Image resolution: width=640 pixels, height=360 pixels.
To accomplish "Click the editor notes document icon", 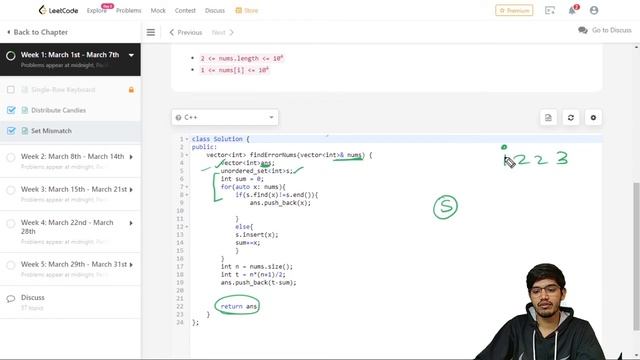I will click(x=548, y=118).
